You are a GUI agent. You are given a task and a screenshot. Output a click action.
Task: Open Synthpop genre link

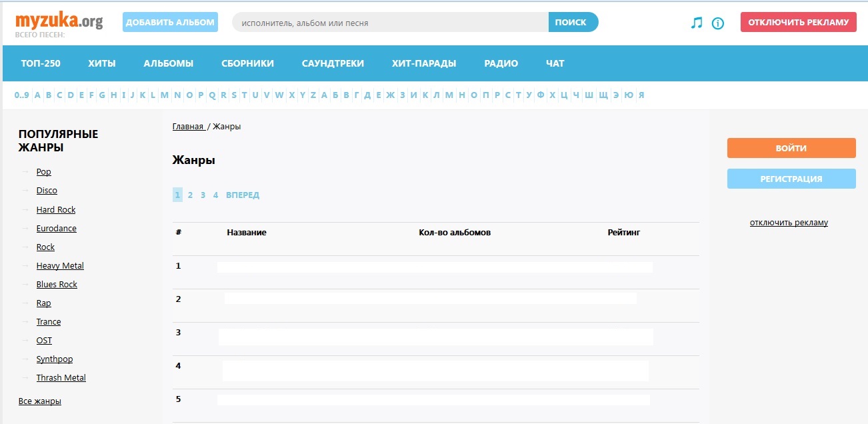[x=55, y=359]
